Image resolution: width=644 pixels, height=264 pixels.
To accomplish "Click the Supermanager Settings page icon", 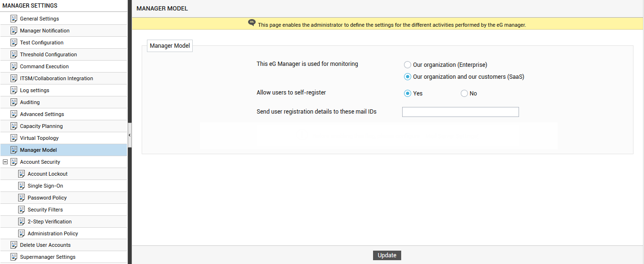I will pyautogui.click(x=14, y=257).
